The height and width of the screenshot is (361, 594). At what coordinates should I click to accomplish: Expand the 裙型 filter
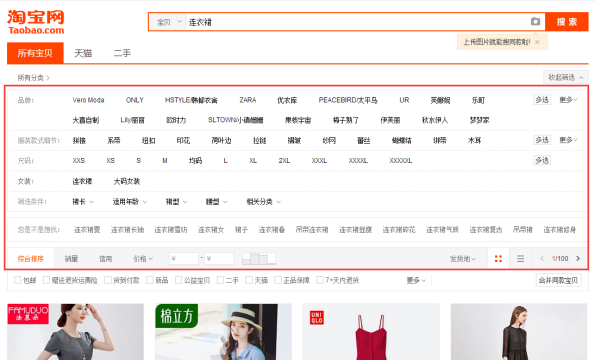pyautogui.click(x=176, y=202)
